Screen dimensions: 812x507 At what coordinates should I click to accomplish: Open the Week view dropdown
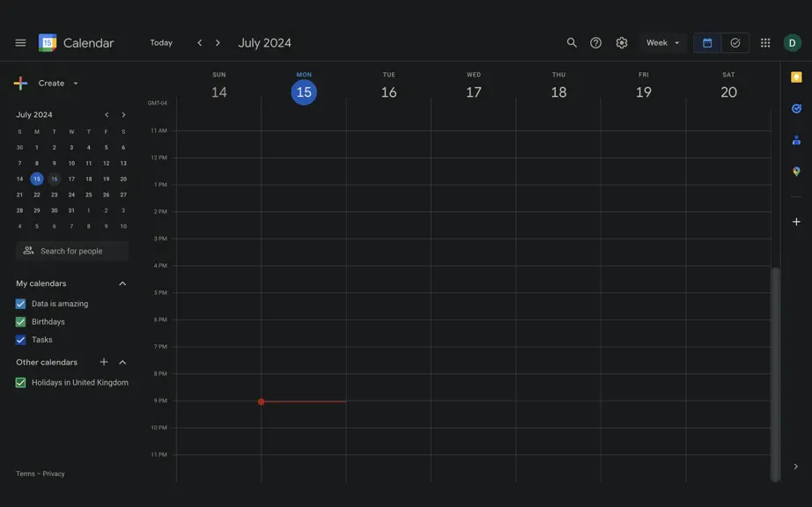(x=663, y=43)
